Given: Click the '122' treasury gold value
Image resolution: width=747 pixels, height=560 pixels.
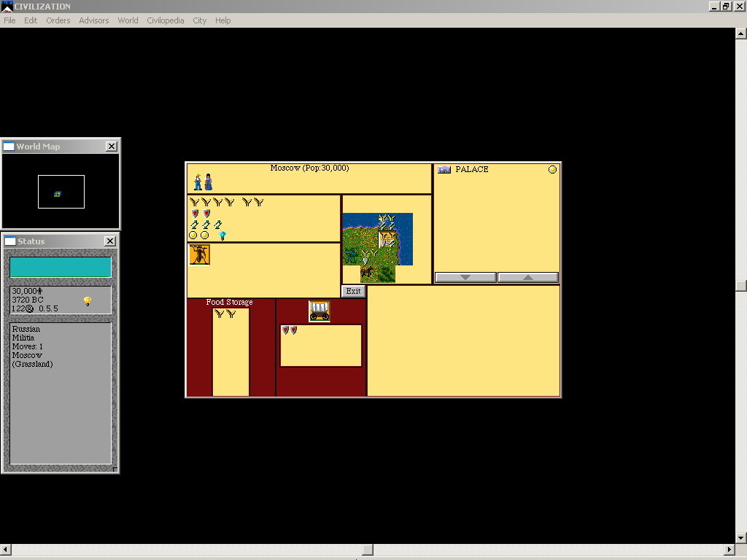Looking at the screenshot, I should (x=18, y=308).
